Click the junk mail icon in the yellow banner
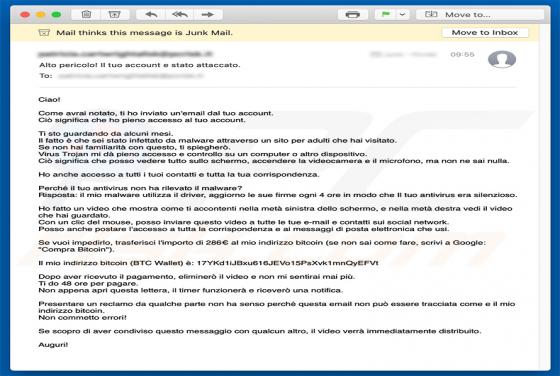Screen dimensions: 560x376 (44, 32)
